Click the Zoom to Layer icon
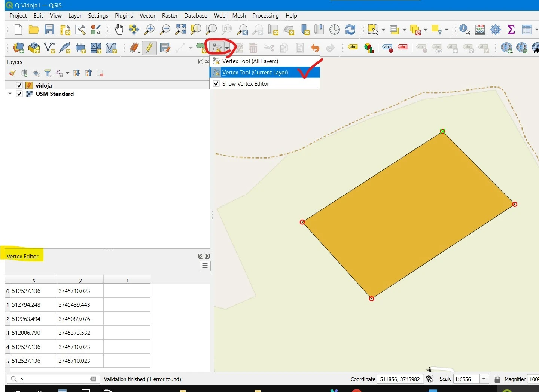Image resolution: width=539 pixels, height=392 pixels. click(211, 30)
